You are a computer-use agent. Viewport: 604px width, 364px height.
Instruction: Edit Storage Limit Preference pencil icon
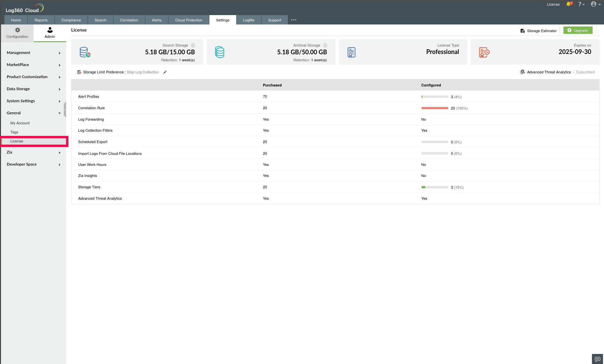point(165,72)
